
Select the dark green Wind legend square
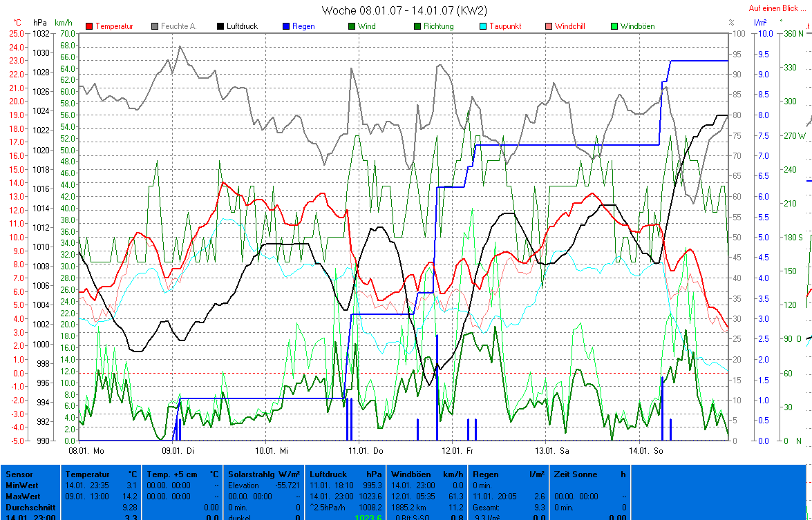[x=352, y=26]
